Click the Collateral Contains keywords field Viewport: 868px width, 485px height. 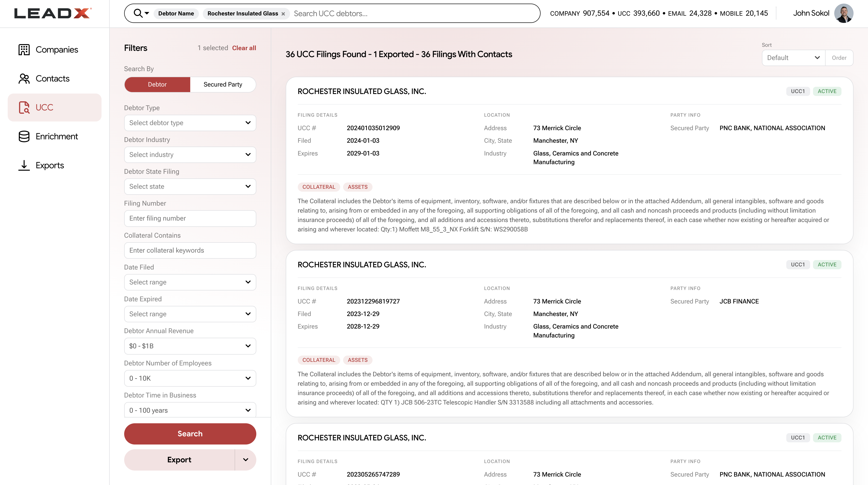190,250
